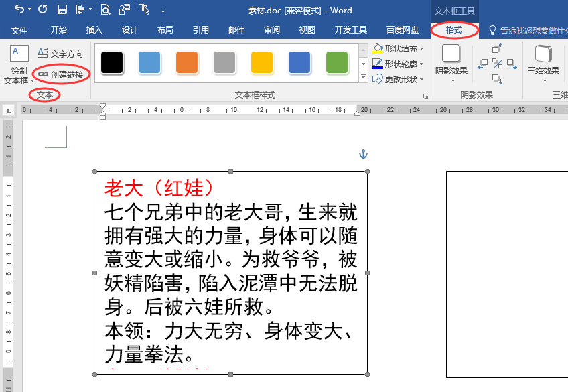Viewport: 568px width, 392px height.
Task: Click the line 本领：力大无穷、身体变大、
Action: point(229,331)
